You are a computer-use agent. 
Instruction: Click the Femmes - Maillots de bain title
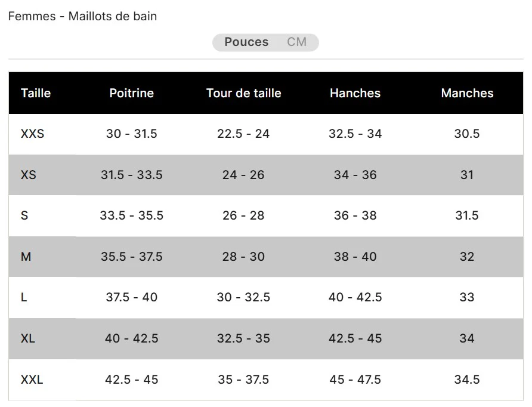tap(82, 16)
